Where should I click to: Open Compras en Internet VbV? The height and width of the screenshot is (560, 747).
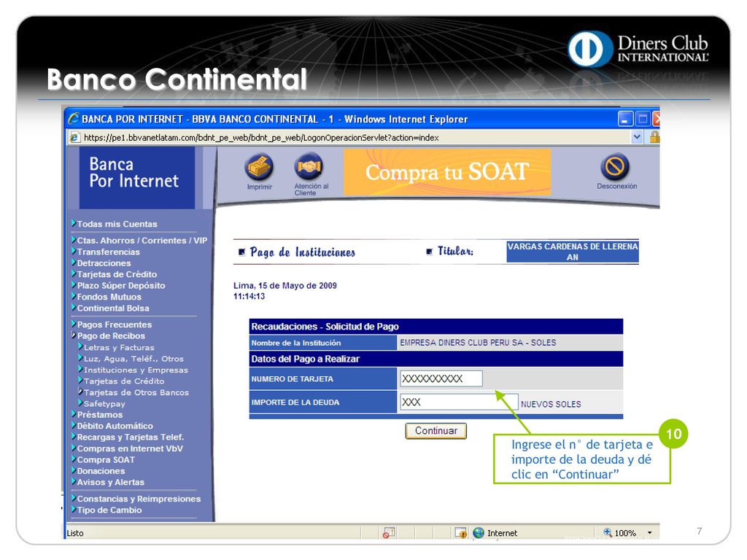130,448
